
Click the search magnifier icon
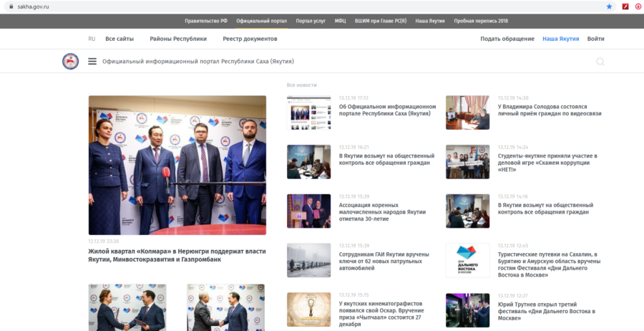coord(600,62)
